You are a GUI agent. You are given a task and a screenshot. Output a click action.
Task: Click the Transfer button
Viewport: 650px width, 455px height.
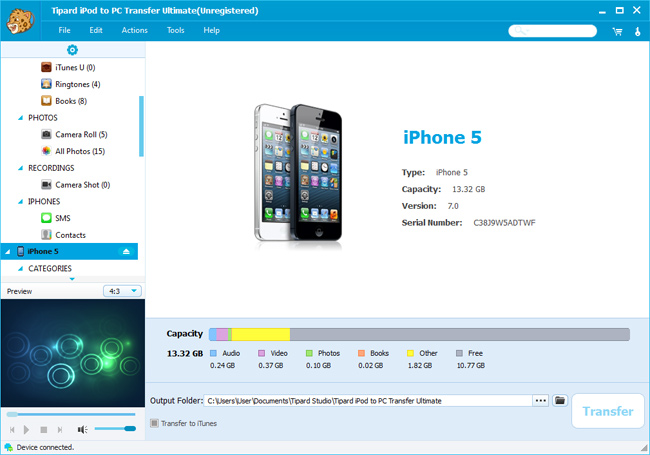(608, 411)
